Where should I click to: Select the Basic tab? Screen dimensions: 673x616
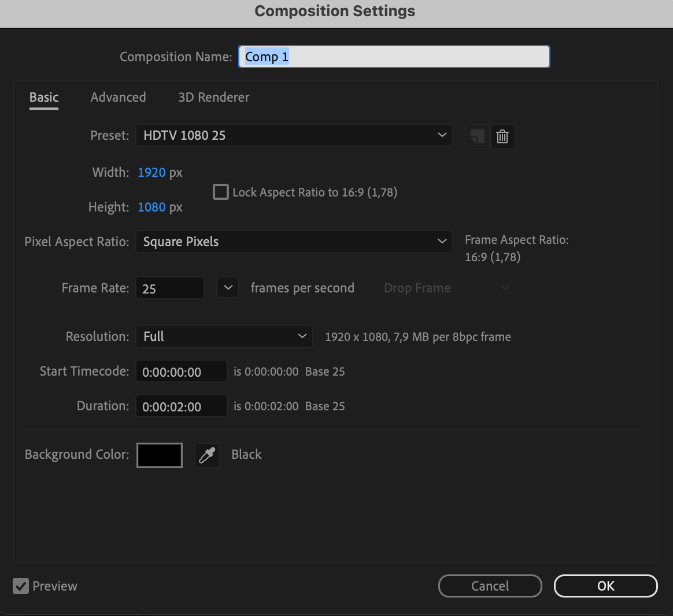pos(44,97)
